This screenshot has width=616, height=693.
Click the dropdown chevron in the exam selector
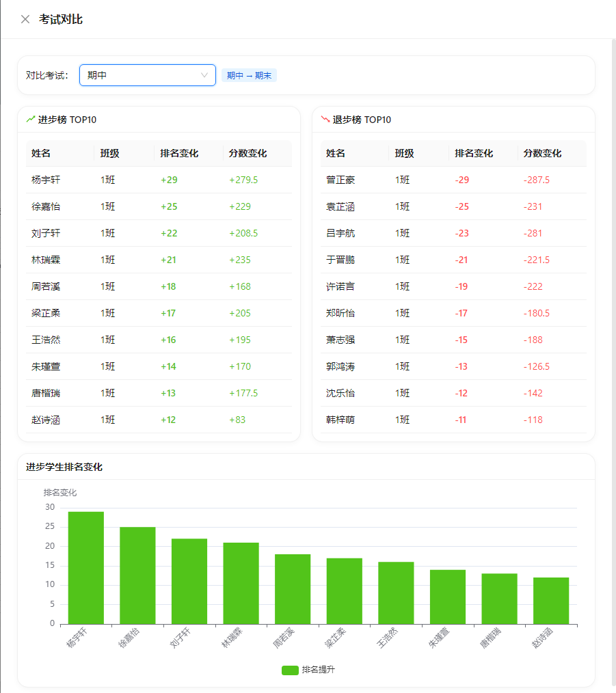tap(204, 75)
